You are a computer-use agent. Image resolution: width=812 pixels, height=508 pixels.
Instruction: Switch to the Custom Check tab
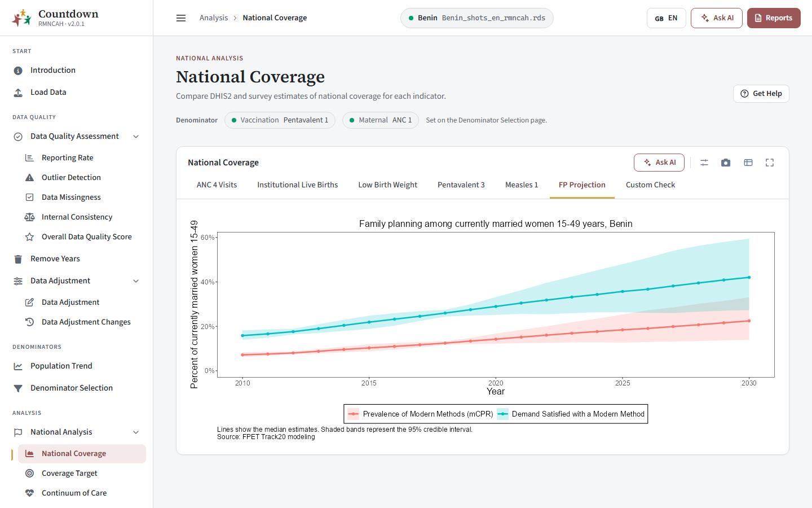click(x=650, y=185)
